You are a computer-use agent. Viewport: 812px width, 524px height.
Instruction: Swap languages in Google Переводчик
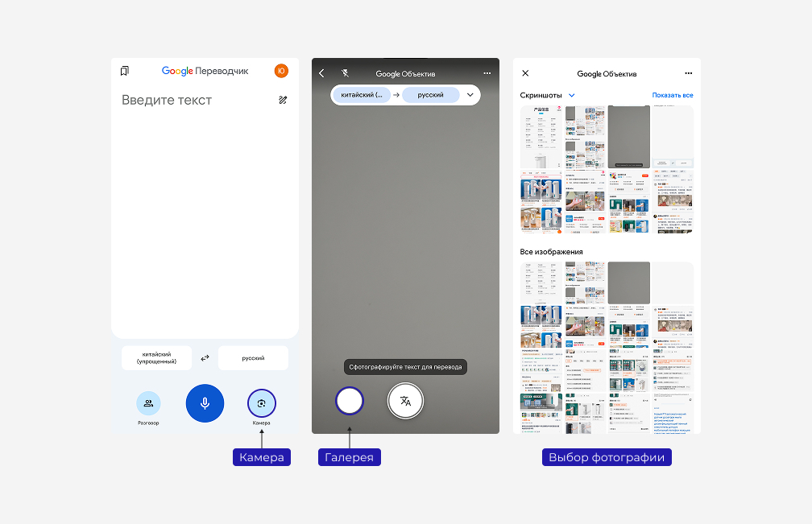tap(205, 358)
